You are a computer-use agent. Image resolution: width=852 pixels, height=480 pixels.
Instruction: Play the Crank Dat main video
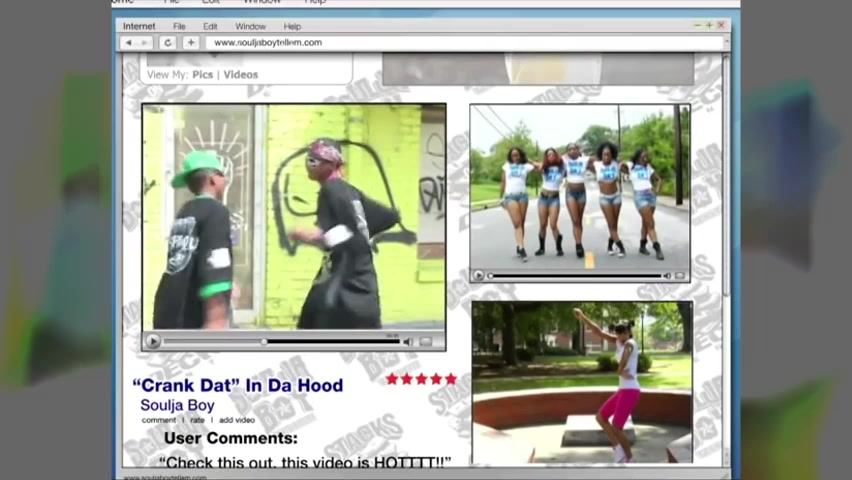coord(153,341)
